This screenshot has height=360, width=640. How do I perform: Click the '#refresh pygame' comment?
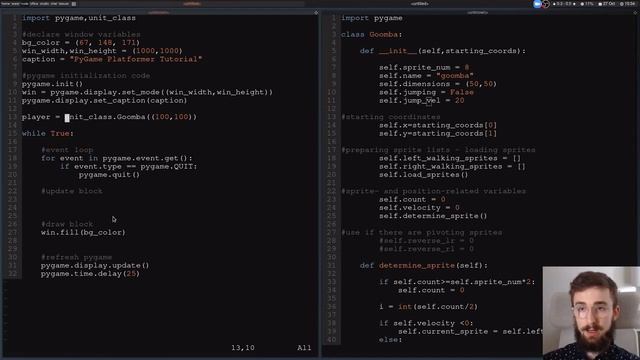(76, 257)
